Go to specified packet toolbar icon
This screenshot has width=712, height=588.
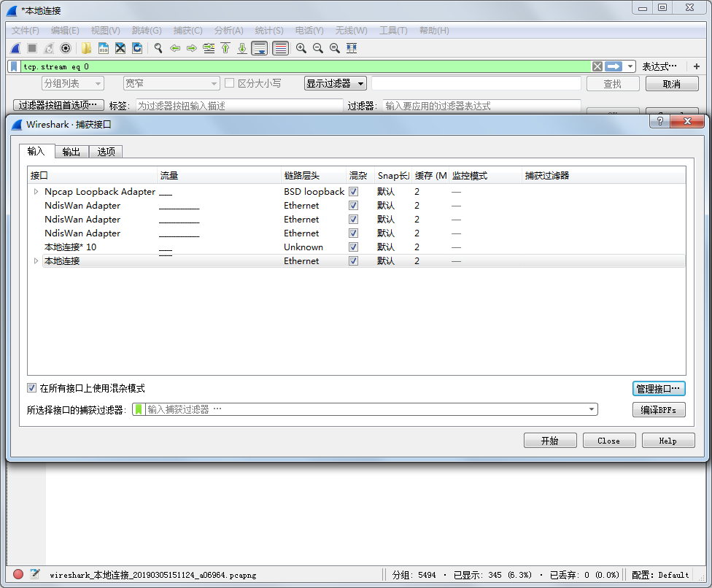209,48
